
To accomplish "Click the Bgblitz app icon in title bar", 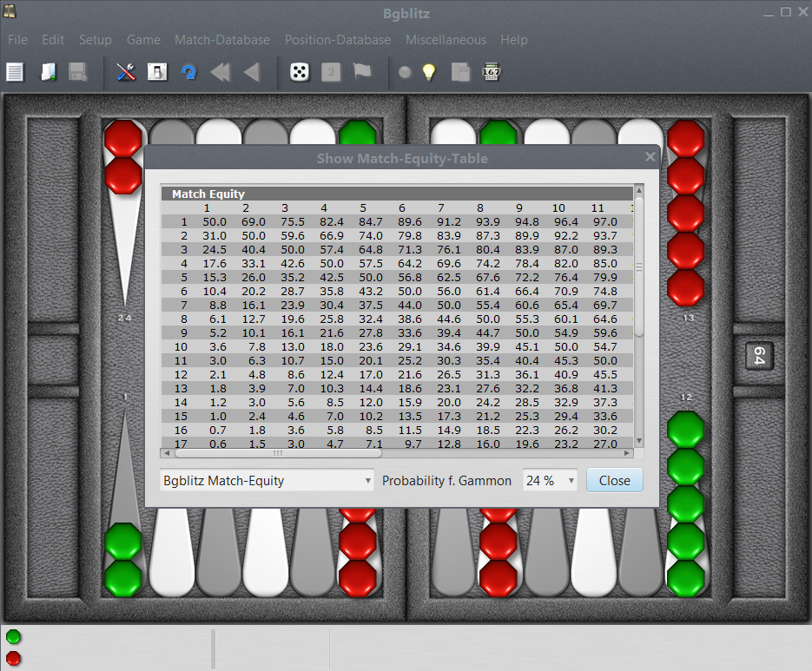I will (x=10, y=11).
